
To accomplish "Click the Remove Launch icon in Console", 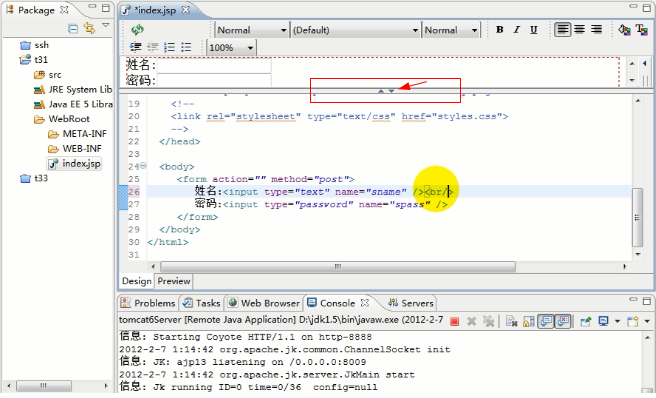I will pos(472,321).
